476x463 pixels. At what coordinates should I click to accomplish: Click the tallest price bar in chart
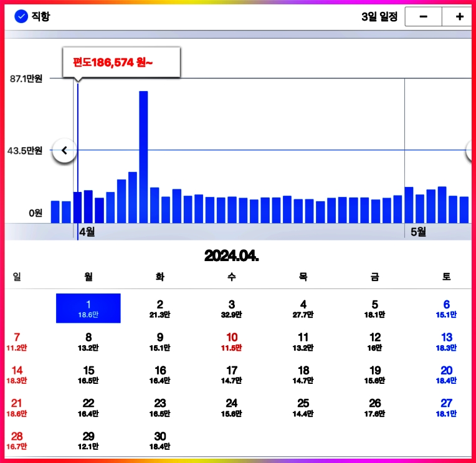coord(143,157)
